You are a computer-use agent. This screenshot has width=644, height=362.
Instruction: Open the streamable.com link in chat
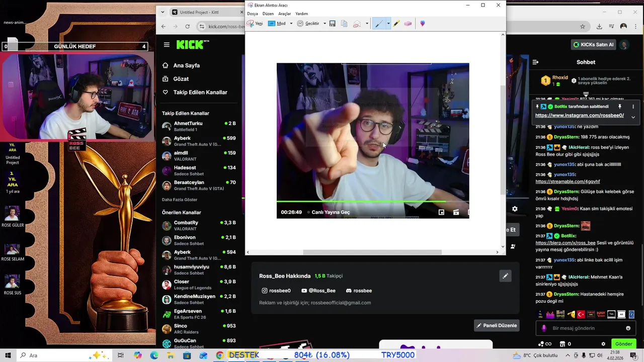568,182
